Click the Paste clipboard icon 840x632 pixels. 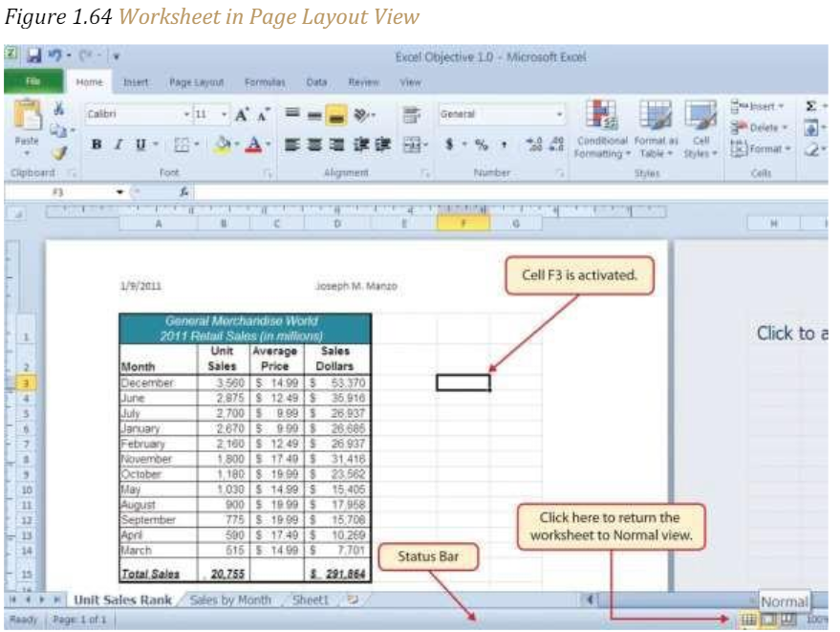click(27, 116)
